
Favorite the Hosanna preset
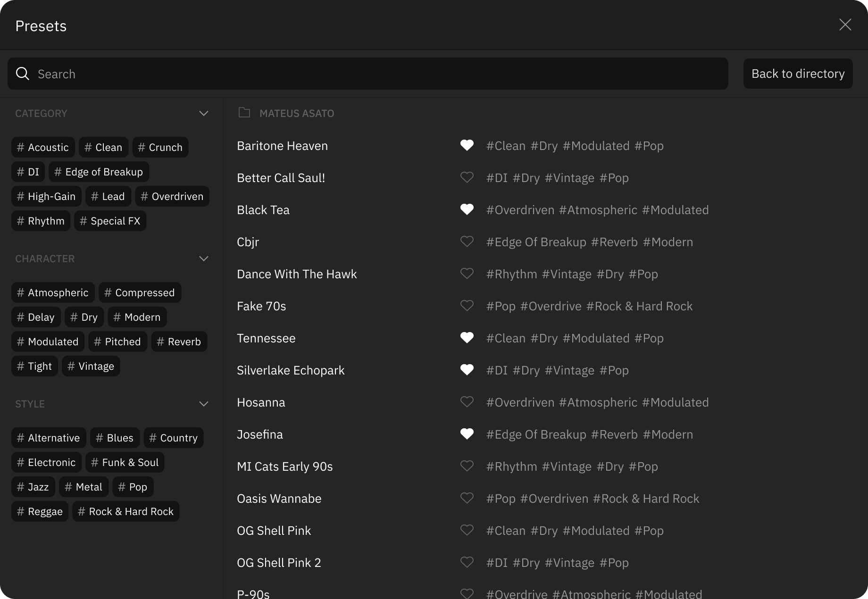467,402
